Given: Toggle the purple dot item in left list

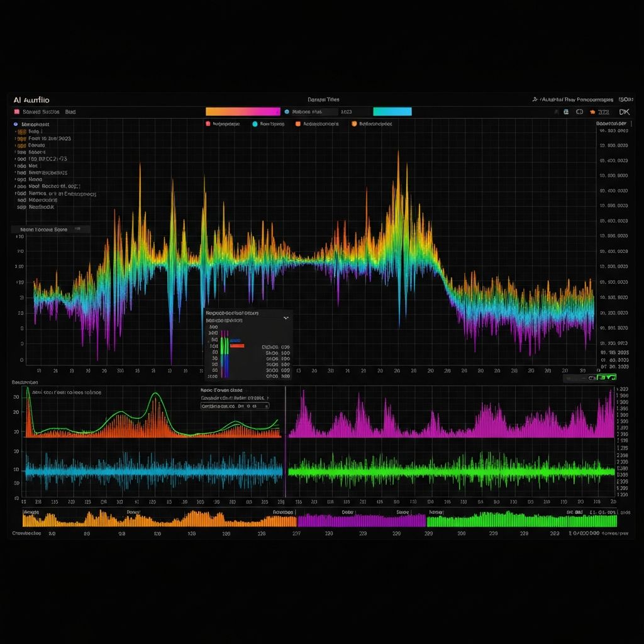Looking at the screenshot, I should [16, 125].
